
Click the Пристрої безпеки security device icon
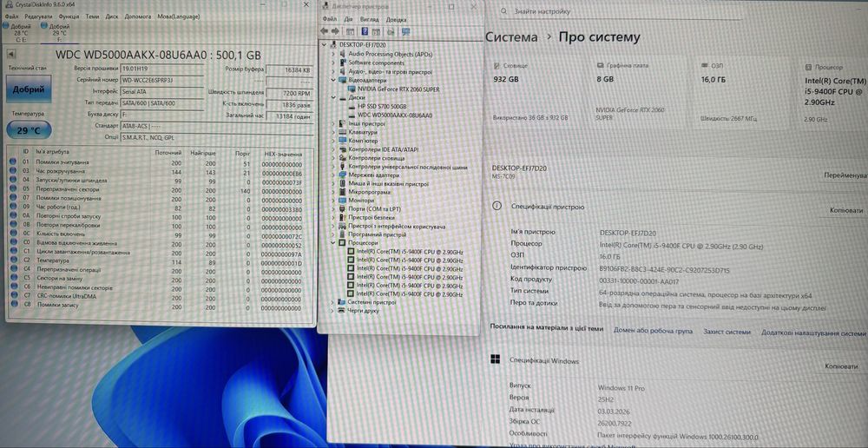[x=341, y=218]
